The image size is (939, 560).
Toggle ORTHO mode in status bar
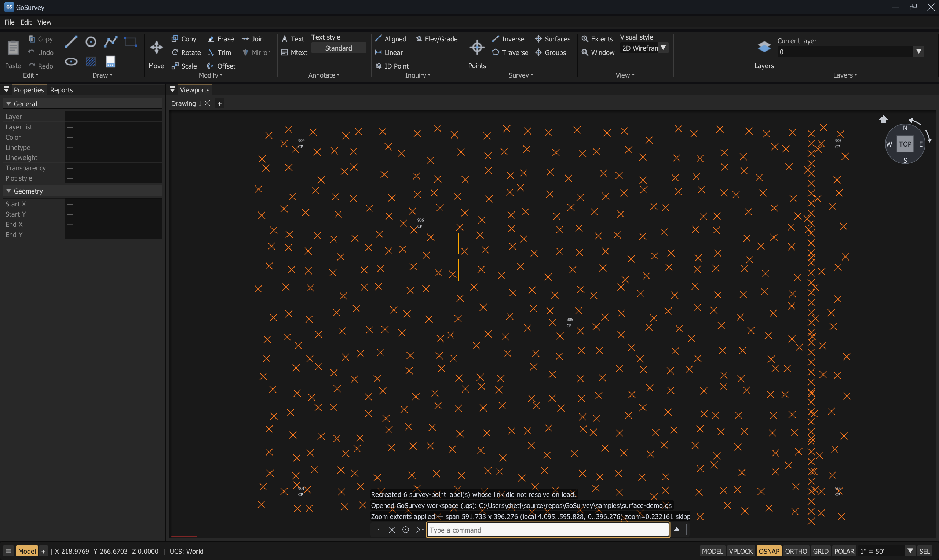coord(796,551)
